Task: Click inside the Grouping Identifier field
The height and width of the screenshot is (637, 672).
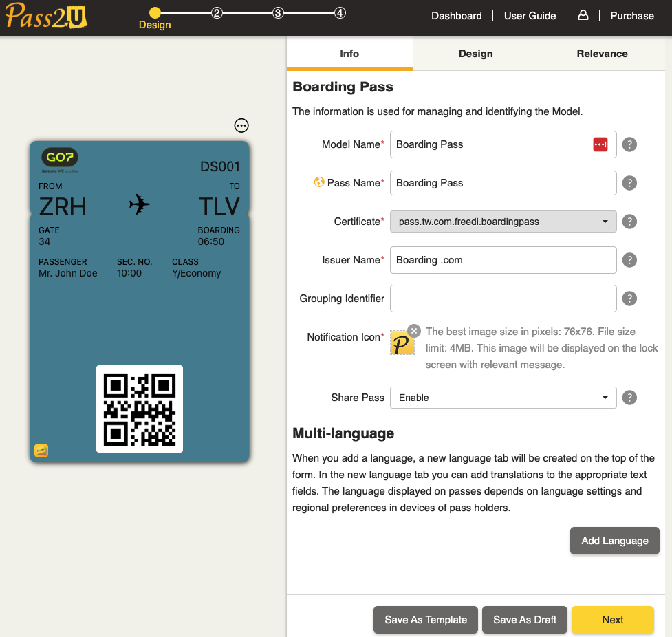Action: [x=503, y=299]
